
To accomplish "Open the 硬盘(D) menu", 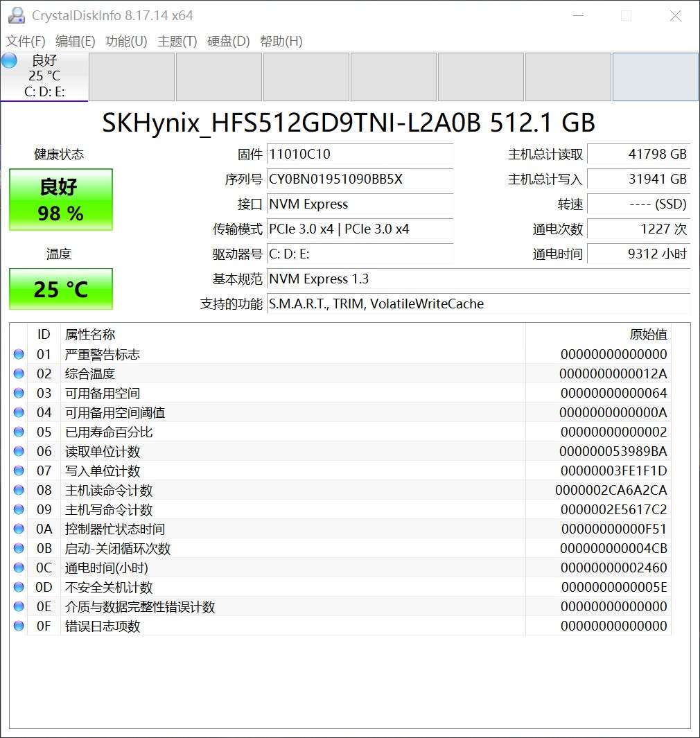I will click(228, 42).
